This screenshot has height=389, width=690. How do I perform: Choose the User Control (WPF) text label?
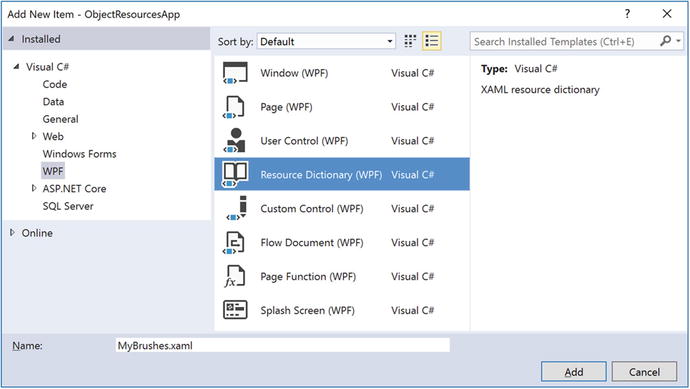point(304,141)
